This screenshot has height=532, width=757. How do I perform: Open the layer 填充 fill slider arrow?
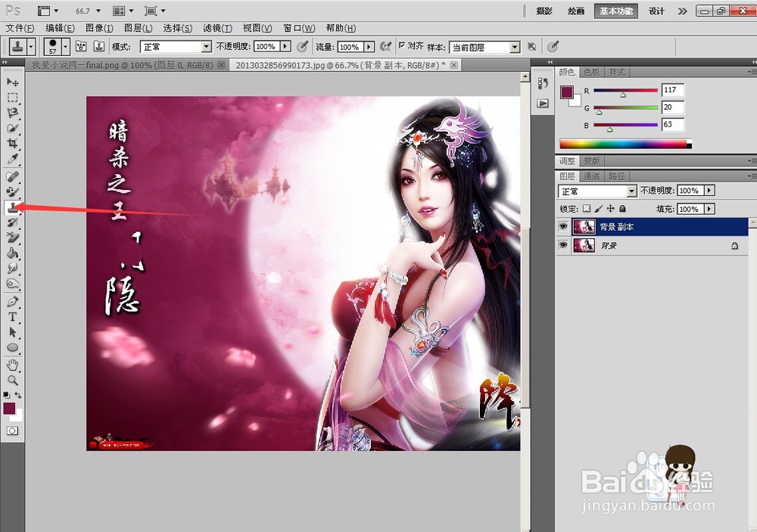710,209
